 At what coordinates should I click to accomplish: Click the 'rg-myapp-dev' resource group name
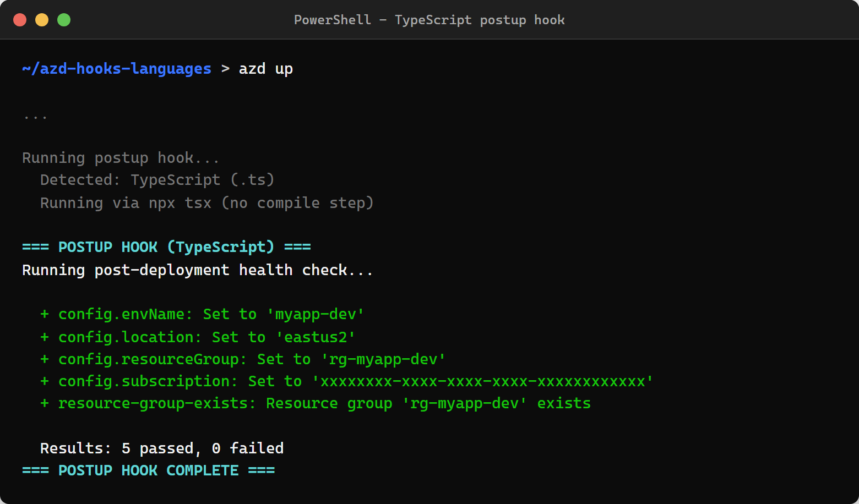tap(465, 403)
